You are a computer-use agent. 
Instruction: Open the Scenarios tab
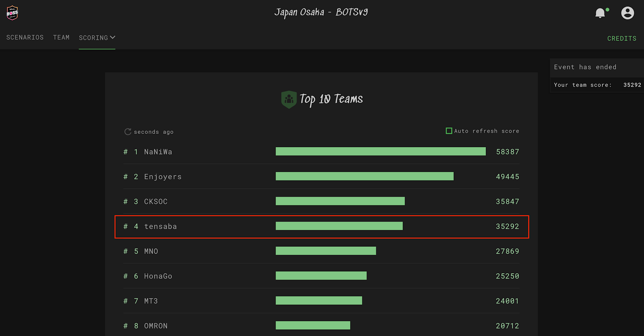tap(25, 38)
